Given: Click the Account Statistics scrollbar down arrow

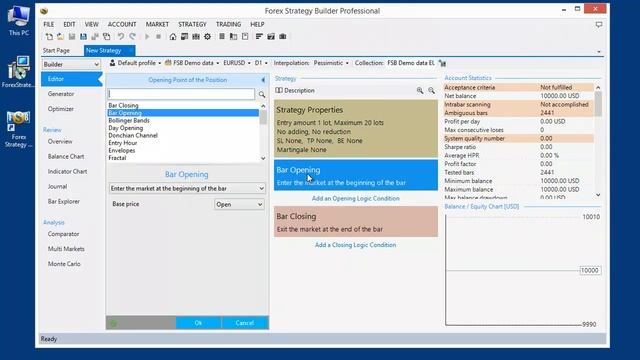Looking at the screenshot, I should click(x=598, y=195).
